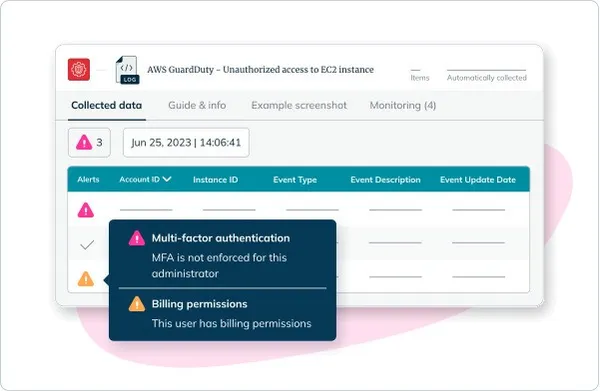Click the Items label in header
Image resolution: width=600 pixels, height=391 pixels.
click(x=420, y=78)
